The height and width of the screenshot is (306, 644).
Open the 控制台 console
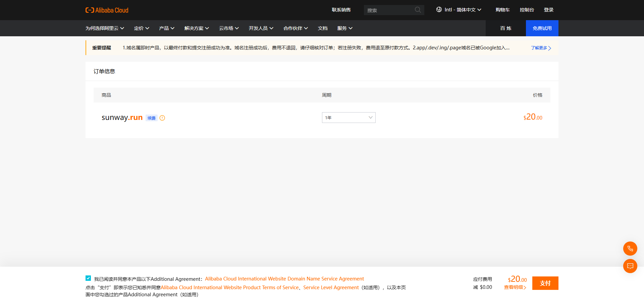click(527, 10)
